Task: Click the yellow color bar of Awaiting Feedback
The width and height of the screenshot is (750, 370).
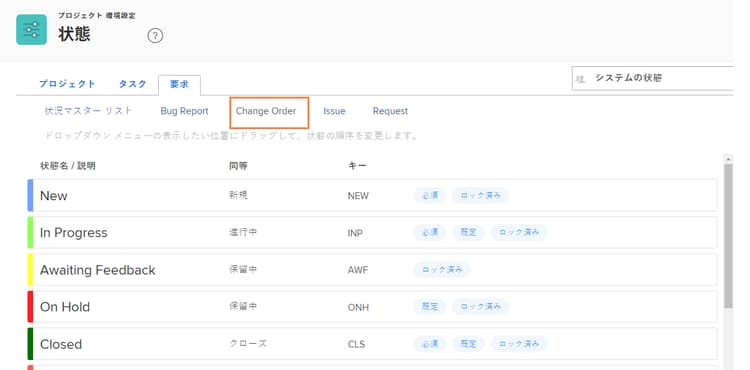Action: coord(30,270)
